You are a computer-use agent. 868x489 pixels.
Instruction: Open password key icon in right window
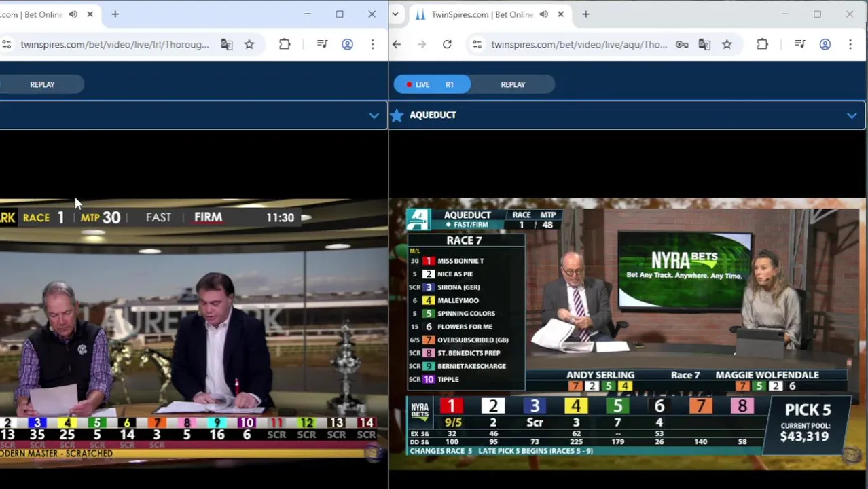[682, 44]
